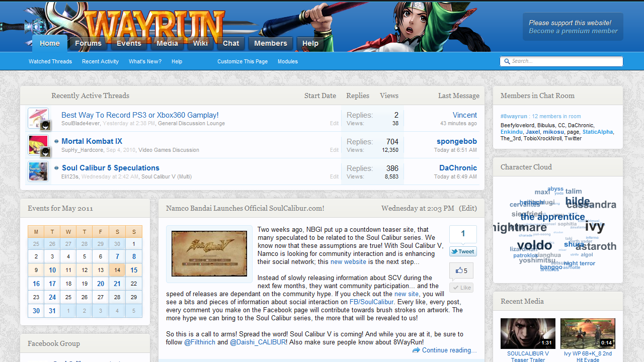Open the SOULCALIBUR V Teaser Trailer video thumbnail
The height and width of the screenshot is (362, 644).
528,333
